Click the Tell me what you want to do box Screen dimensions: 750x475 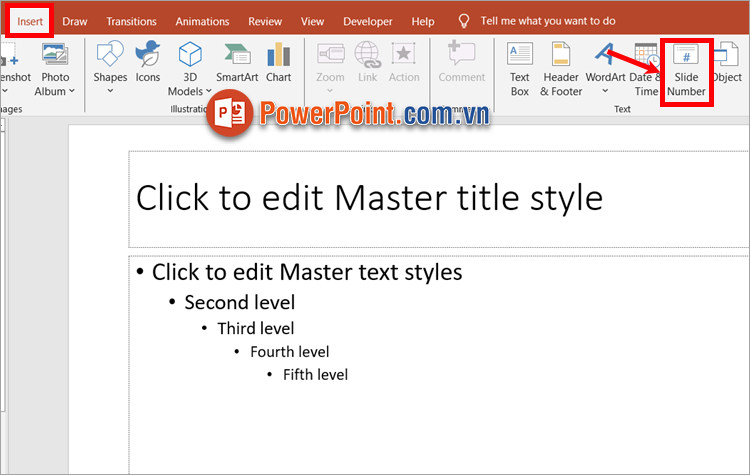548,21
